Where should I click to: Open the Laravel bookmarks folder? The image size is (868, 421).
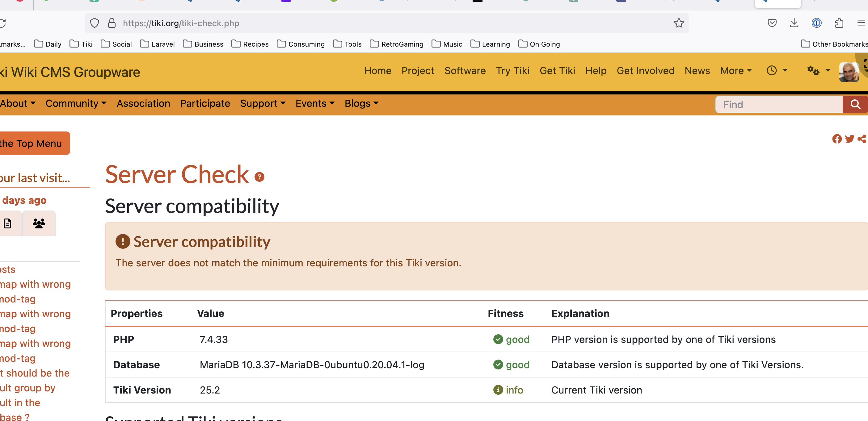coord(157,44)
